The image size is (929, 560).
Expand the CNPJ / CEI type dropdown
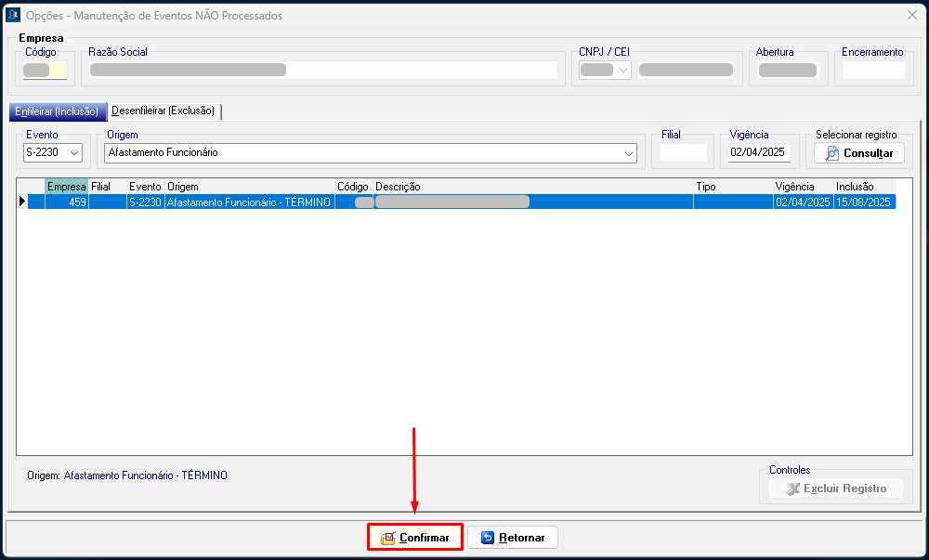pos(622,71)
